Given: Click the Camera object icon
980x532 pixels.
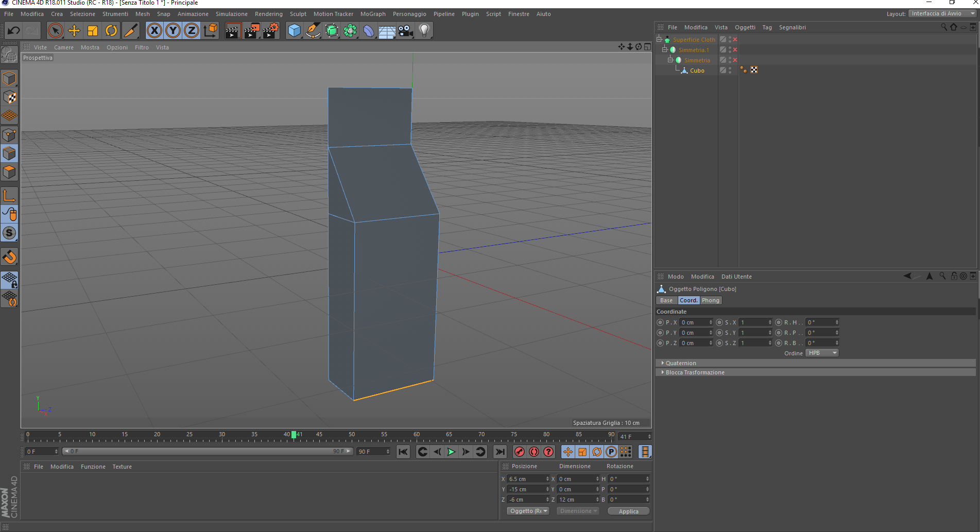Looking at the screenshot, I should click(406, 31).
